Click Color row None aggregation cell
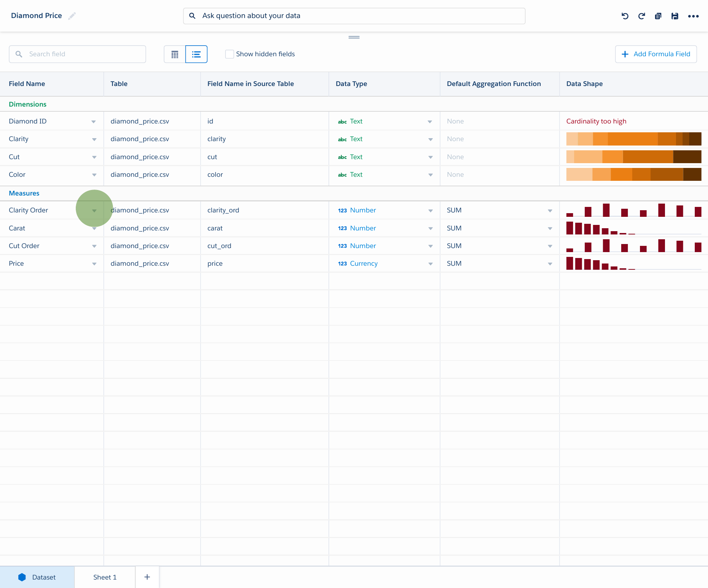This screenshot has width=708, height=588. coord(499,175)
